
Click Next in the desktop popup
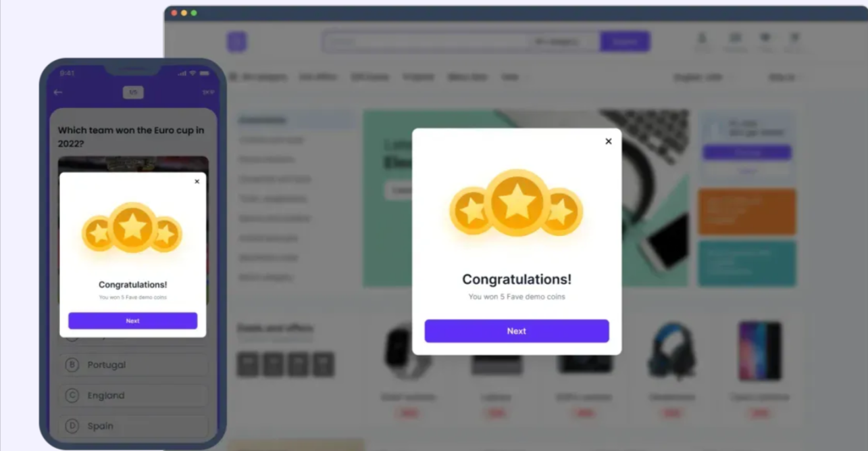[517, 331]
